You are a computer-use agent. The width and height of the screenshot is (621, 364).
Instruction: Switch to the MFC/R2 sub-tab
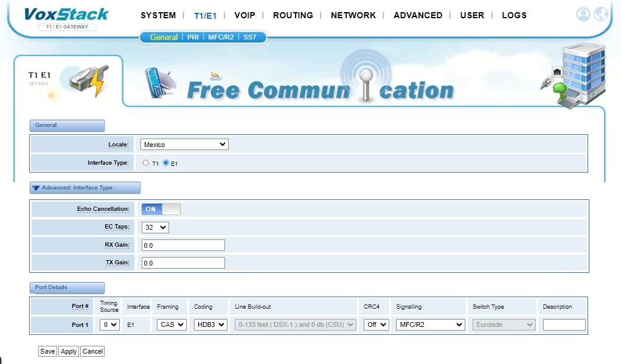tap(221, 37)
